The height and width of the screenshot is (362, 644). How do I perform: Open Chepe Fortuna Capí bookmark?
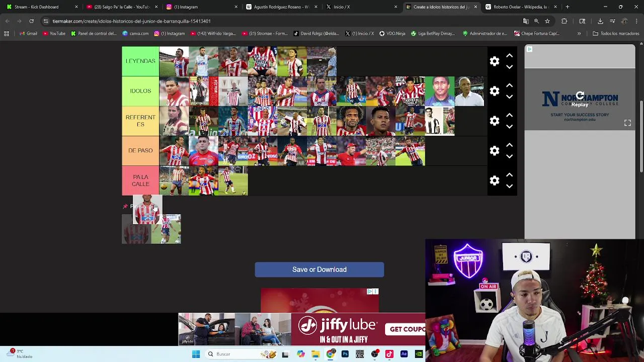pyautogui.click(x=536, y=34)
